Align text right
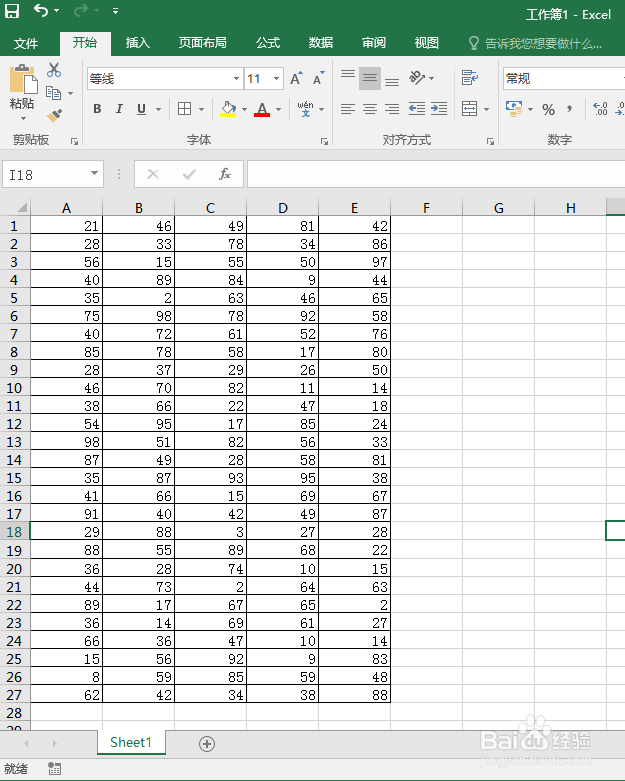 coord(392,109)
